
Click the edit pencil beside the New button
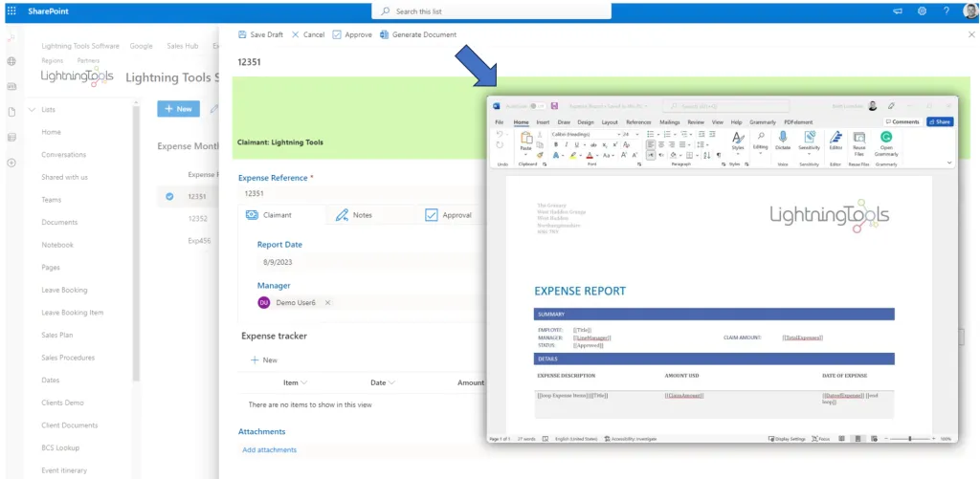(x=213, y=109)
